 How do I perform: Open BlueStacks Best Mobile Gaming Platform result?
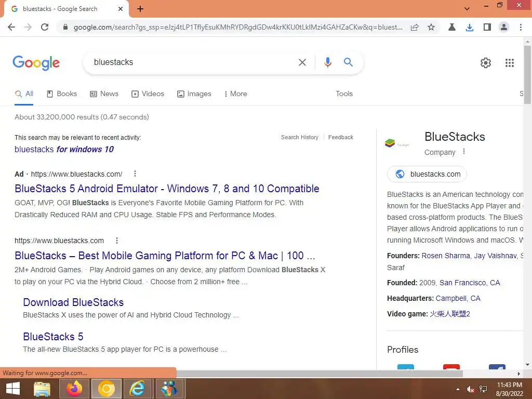pyautogui.click(x=165, y=256)
